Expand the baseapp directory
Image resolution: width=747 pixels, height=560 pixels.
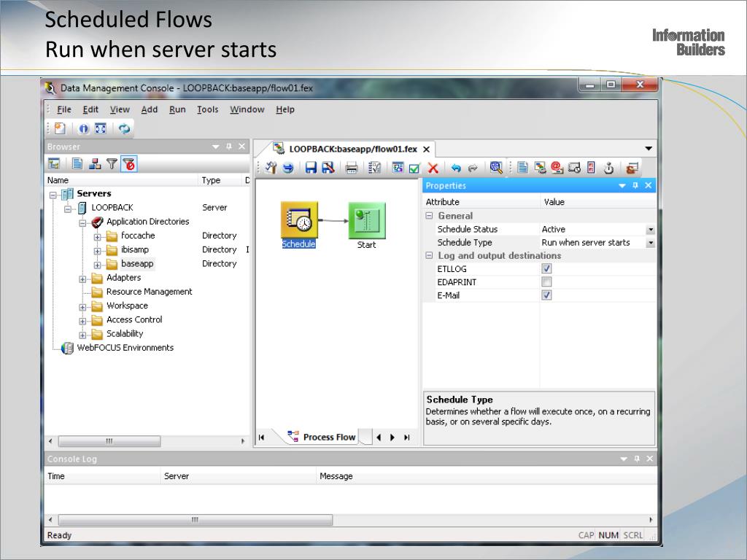(x=97, y=265)
